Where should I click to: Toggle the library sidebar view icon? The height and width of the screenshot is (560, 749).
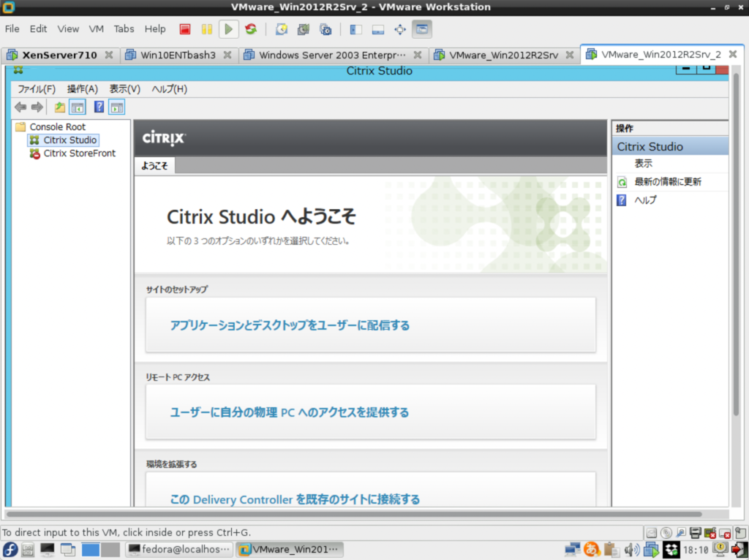356,29
